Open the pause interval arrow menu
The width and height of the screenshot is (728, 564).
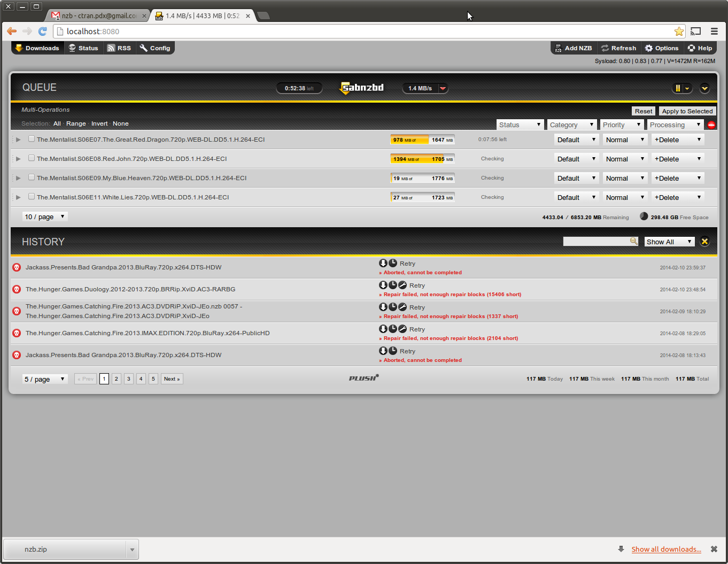687,88
